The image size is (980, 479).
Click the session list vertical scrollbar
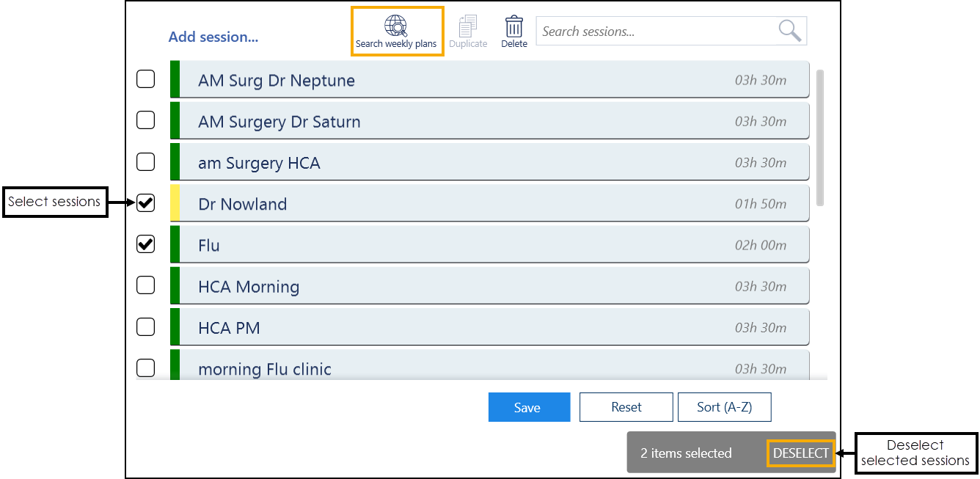(819, 138)
